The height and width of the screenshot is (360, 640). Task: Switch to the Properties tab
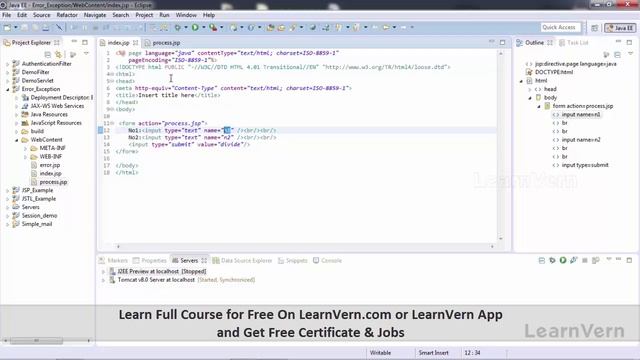click(x=150, y=260)
